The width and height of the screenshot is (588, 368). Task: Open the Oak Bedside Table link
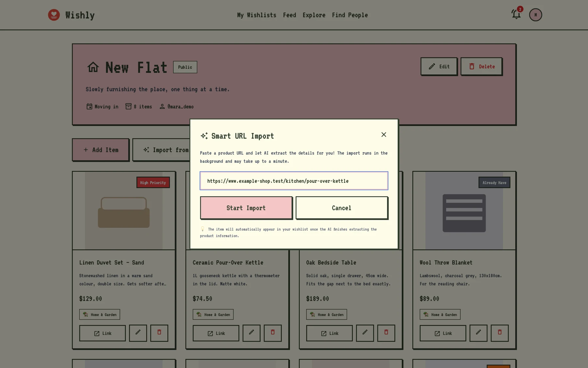point(329,333)
